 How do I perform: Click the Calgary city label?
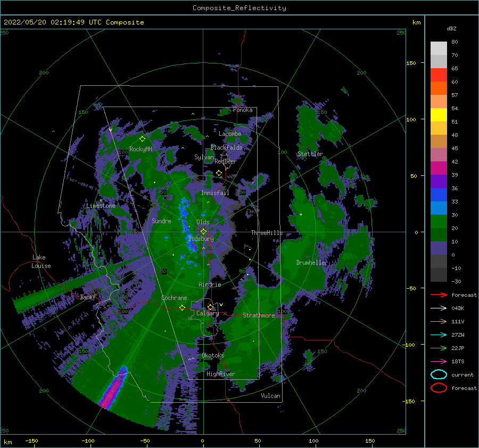208,313
